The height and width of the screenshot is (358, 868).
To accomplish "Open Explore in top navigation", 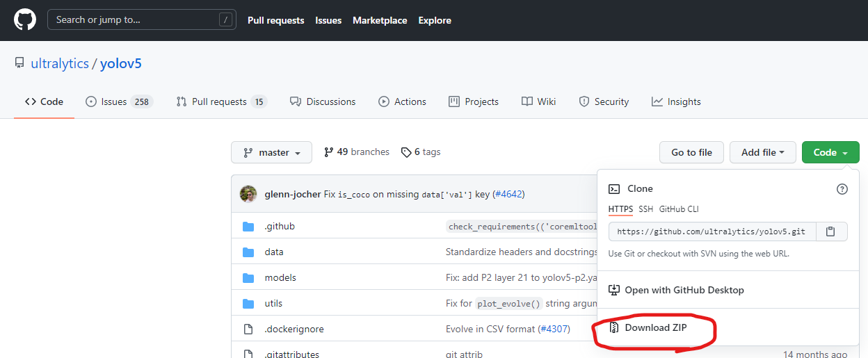I will (x=435, y=20).
